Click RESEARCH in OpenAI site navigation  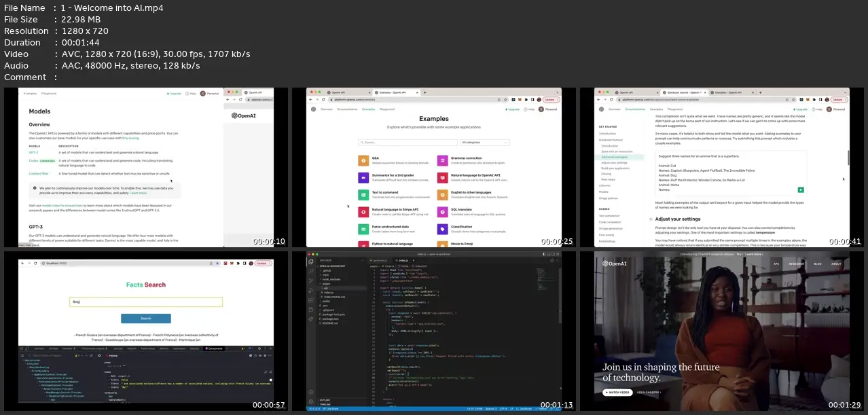(x=797, y=264)
